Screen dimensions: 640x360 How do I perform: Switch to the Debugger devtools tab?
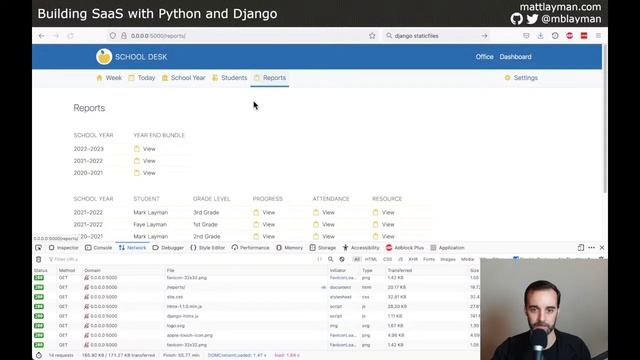pos(168,248)
